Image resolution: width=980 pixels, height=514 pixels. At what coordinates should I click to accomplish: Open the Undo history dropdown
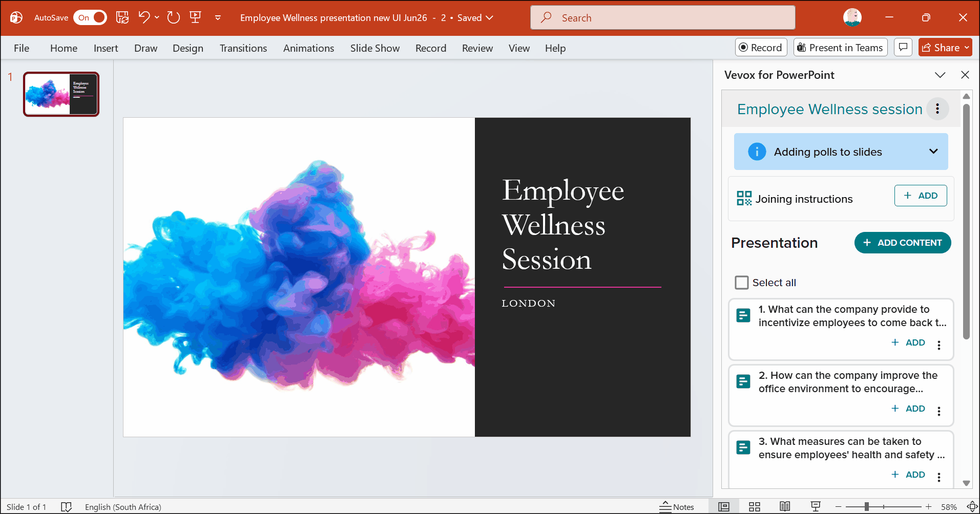[x=157, y=17]
